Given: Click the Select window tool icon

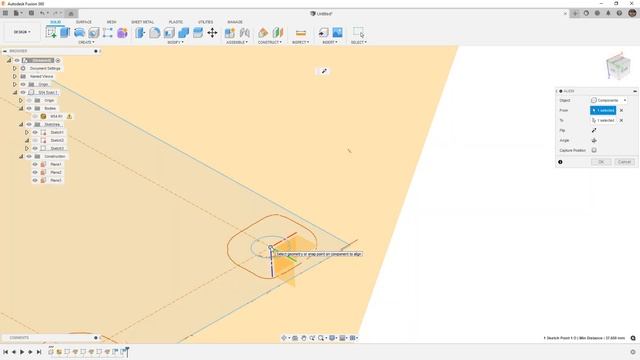Looking at the screenshot, I should [x=358, y=33].
